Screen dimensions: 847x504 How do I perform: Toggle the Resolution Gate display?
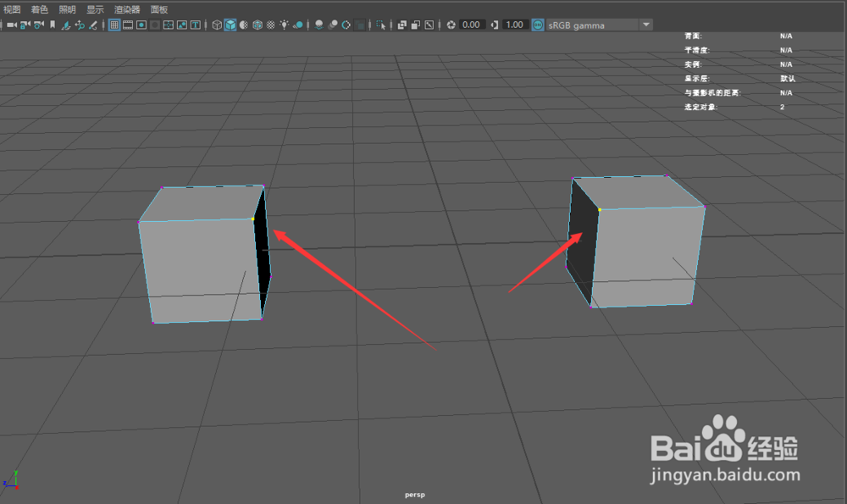[x=141, y=25]
